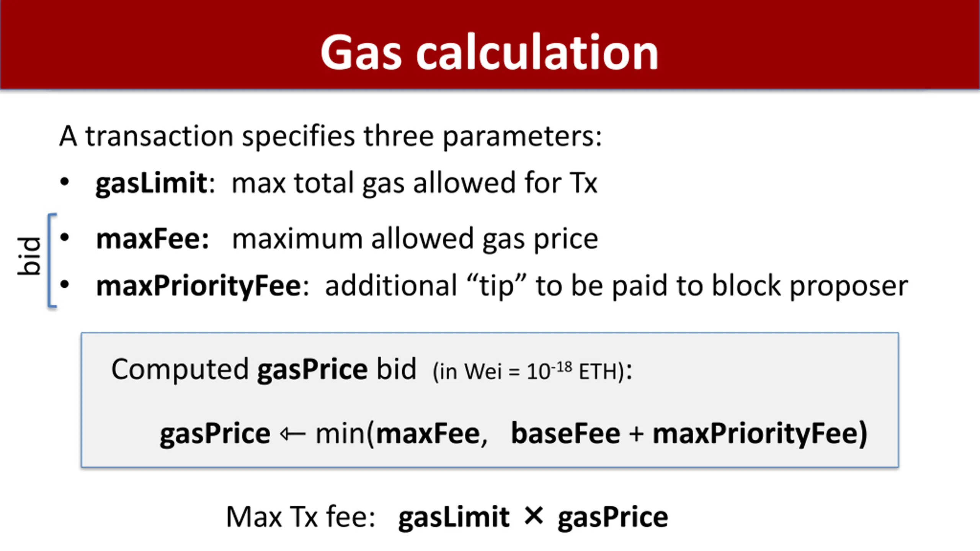Click the rotated bid label
980x551 pixels.
(29, 256)
